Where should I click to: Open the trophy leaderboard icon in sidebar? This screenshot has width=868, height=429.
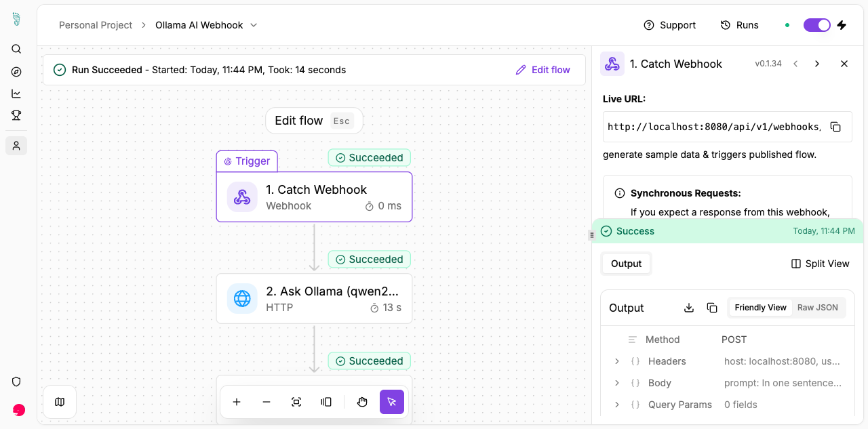(16, 115)
